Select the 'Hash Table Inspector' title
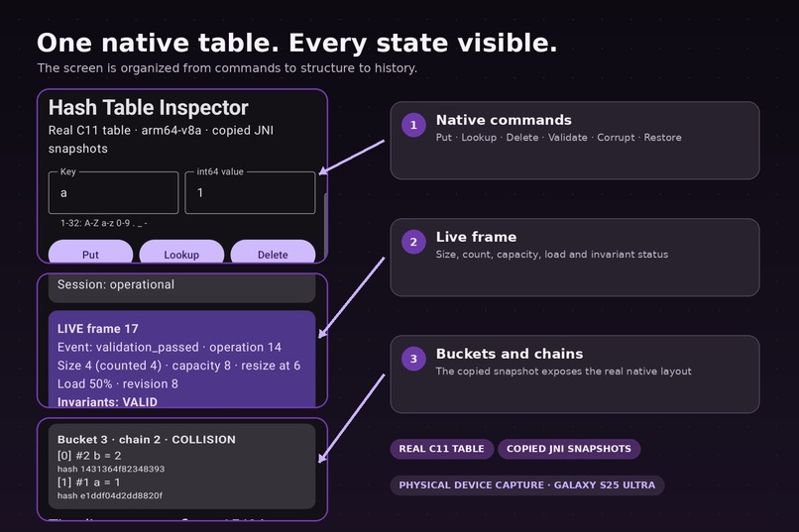799x532 pixels. pyautogui.click(x=149, y=108)
